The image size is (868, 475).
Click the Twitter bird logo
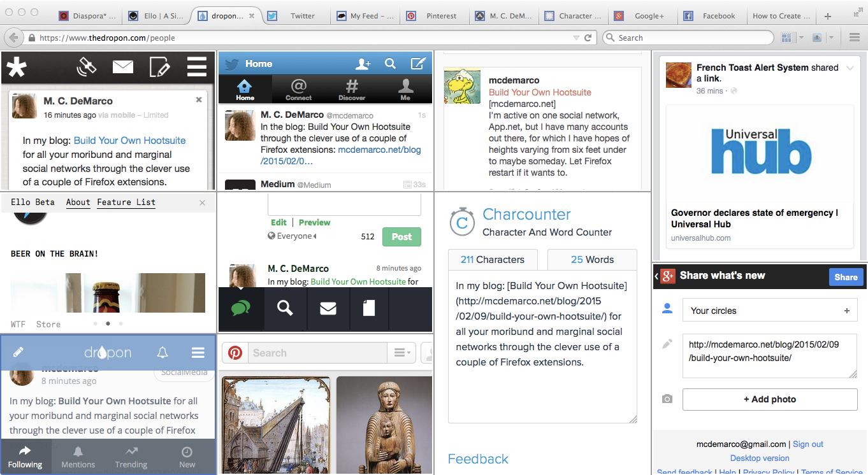pyautogui.click(x=231, y=64)
